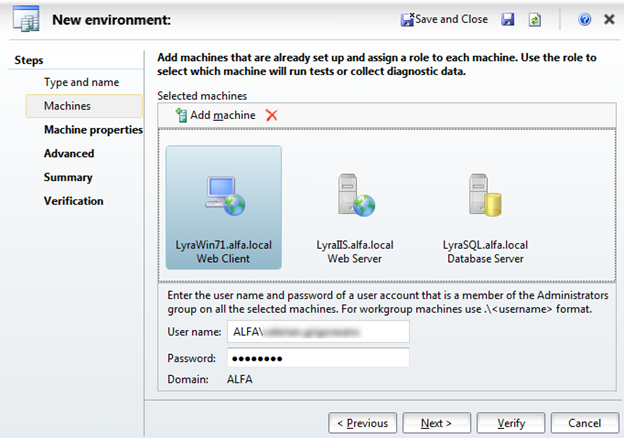The width and height of the screenshot is (624, 438).
Task: Click the Add machine icon with green plus
Action: click(x=181, y=115)
